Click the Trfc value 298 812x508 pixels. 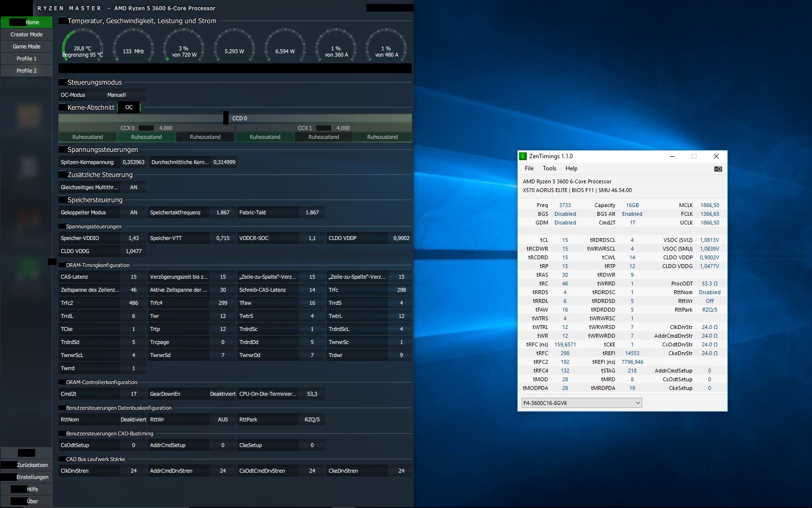pos(401,290)
